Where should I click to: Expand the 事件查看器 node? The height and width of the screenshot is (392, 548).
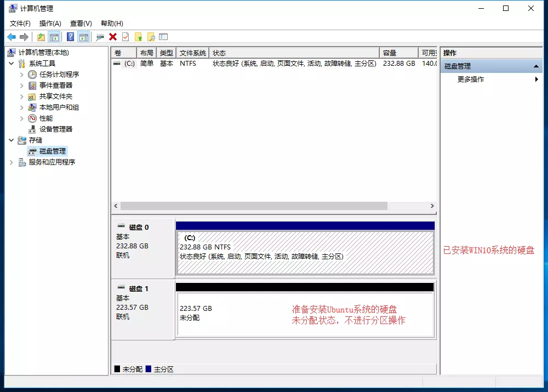point(22,86)
